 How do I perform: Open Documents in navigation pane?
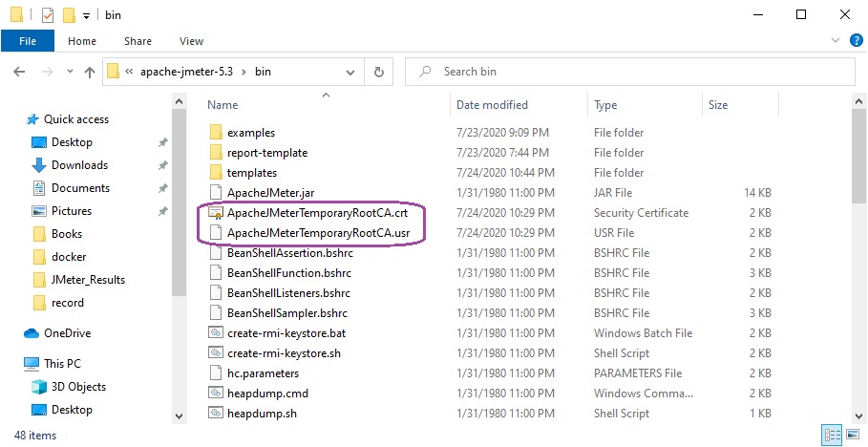pyautogui.click(x=80, y=188)
